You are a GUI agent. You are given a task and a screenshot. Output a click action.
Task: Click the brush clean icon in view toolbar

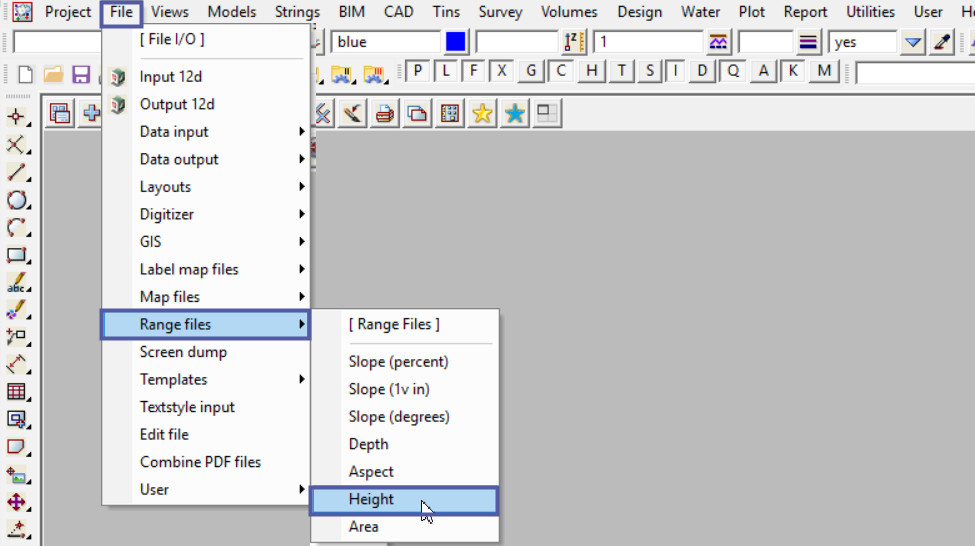point(353,113)
